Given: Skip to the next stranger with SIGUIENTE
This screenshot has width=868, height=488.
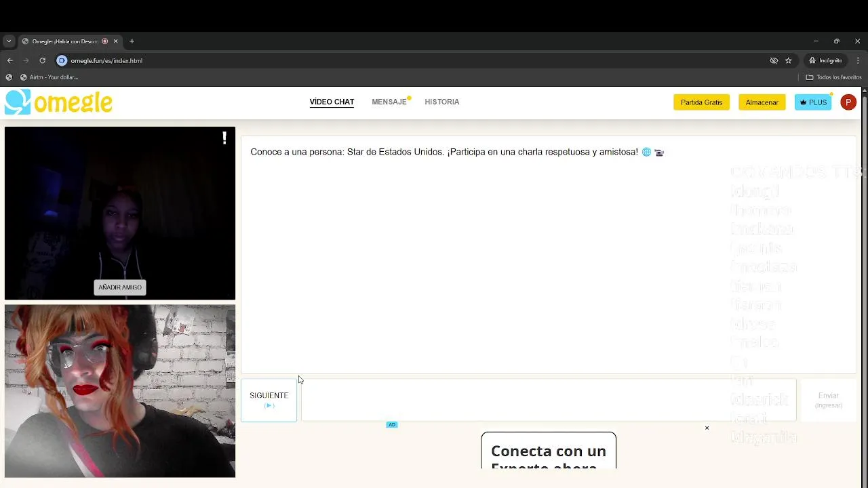Looking at the screenshot, I should coord(269,400).
